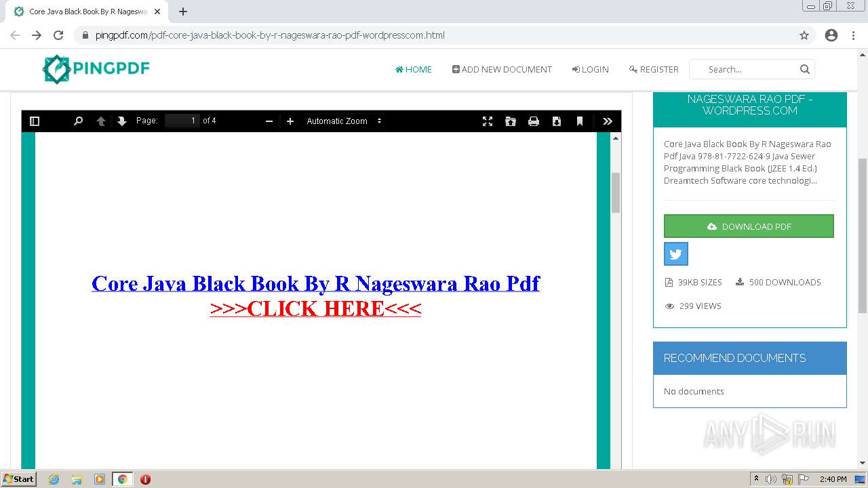Viewport: 868px width, 488px height.
Task: Open the Automatic Zoom dropdown
Action: point(344,121)
